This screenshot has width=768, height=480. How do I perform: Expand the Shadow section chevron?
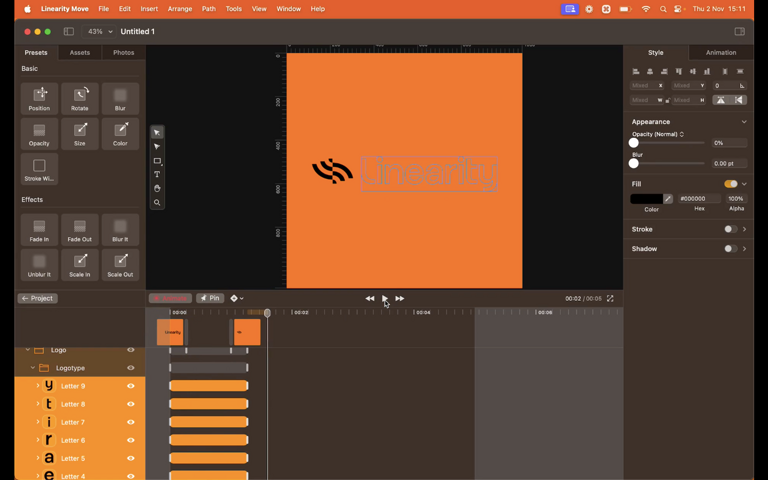tap(744, 248)
